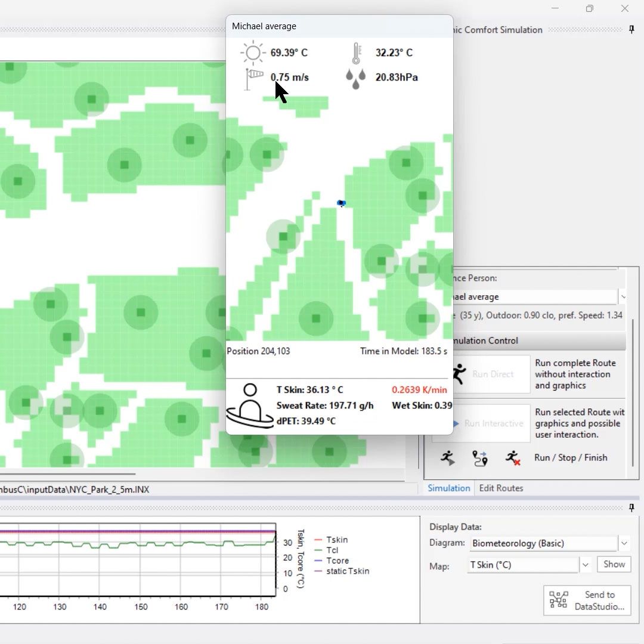Click the network nodes icon on Send to DataStudio
Image resolution: width=644 pixels, height=644 pixels.
(559, 600)
